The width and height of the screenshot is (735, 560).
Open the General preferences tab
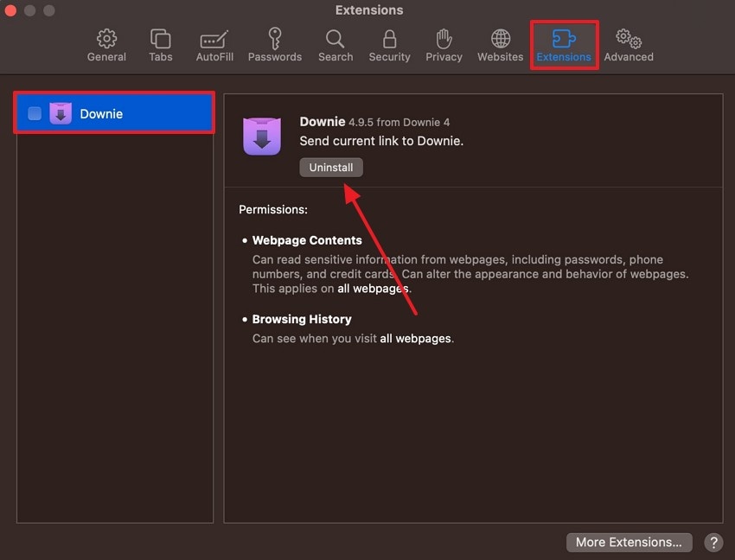106,45
